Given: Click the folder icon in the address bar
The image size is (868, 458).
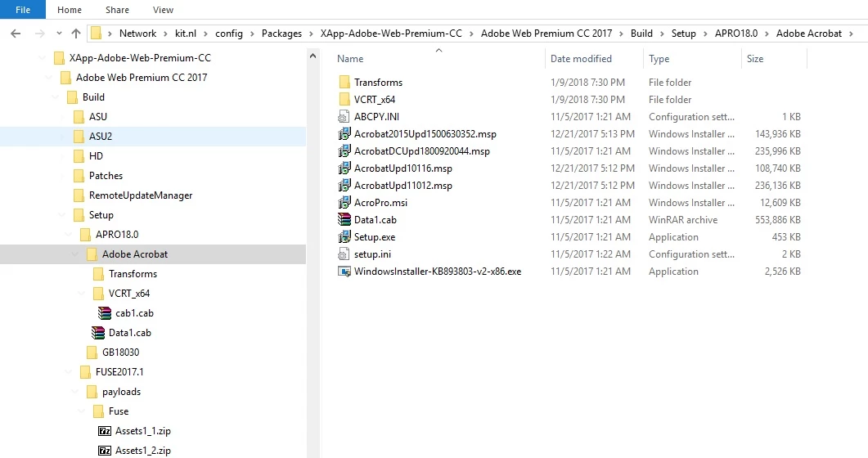Looking at the screenshot, I should (96, 34).
